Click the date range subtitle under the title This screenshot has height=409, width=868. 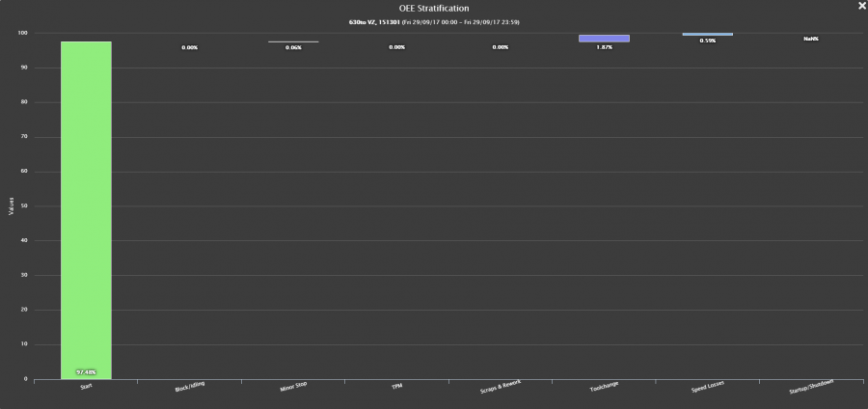tap(434, 22)
